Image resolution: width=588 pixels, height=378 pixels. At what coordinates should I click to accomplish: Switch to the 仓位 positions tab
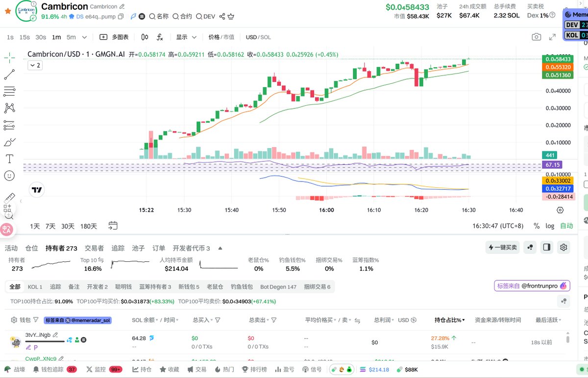tap(31, 248)
